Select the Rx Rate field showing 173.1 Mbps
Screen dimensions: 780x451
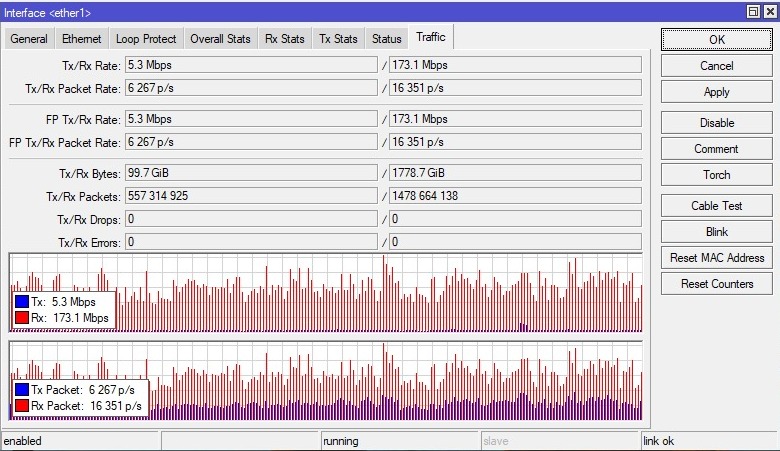click(x=514, y=65)
